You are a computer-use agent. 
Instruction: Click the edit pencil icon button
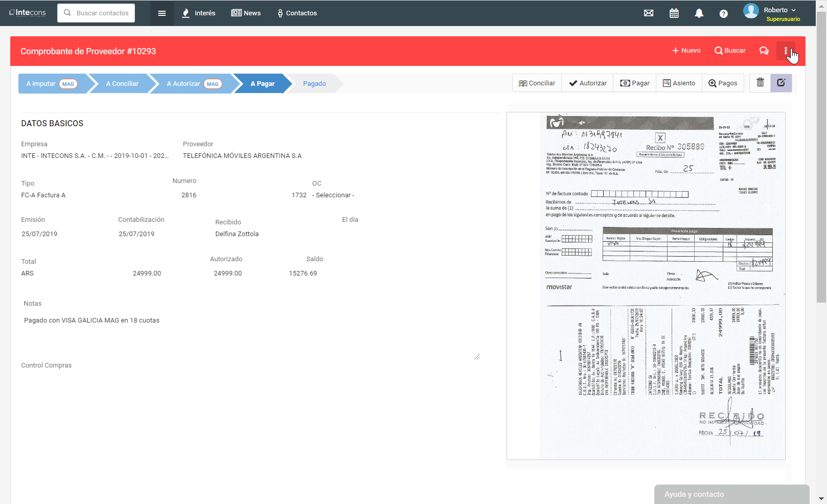pos(781,83)
